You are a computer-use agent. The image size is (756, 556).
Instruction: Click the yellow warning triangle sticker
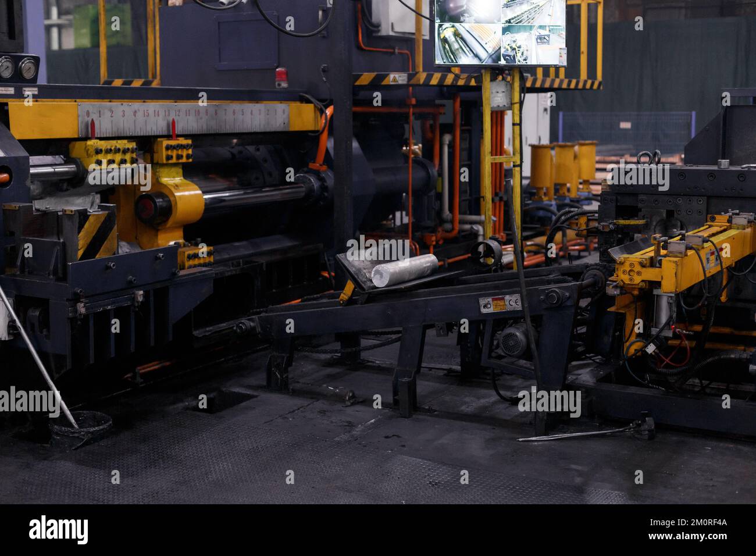pos(395,79)
